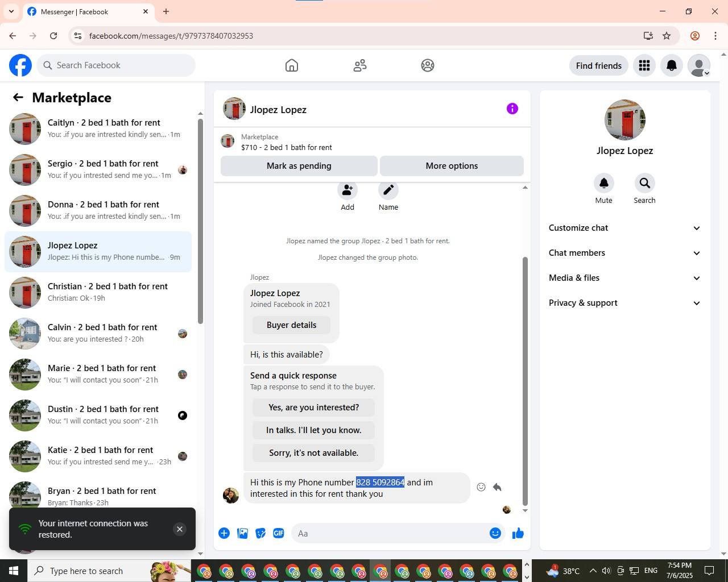Image resolution: width=728 pixels, height=582 pixels.
Task: View Buyer details
Action: [292, 325]
